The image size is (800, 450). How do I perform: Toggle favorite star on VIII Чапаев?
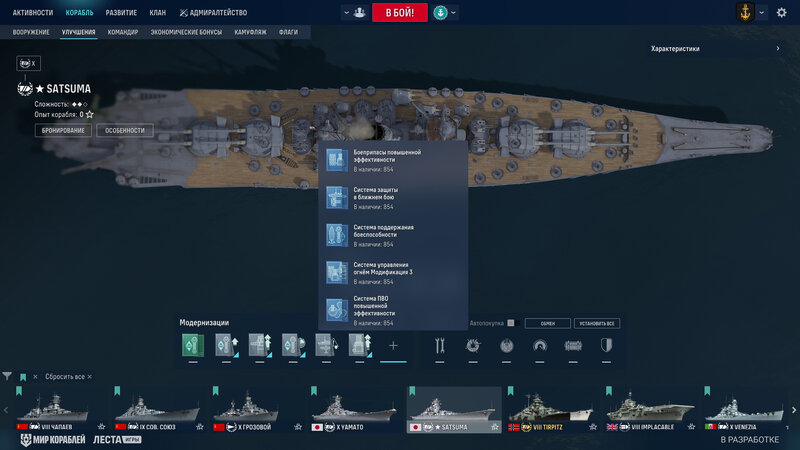click(x=101, y=427)
